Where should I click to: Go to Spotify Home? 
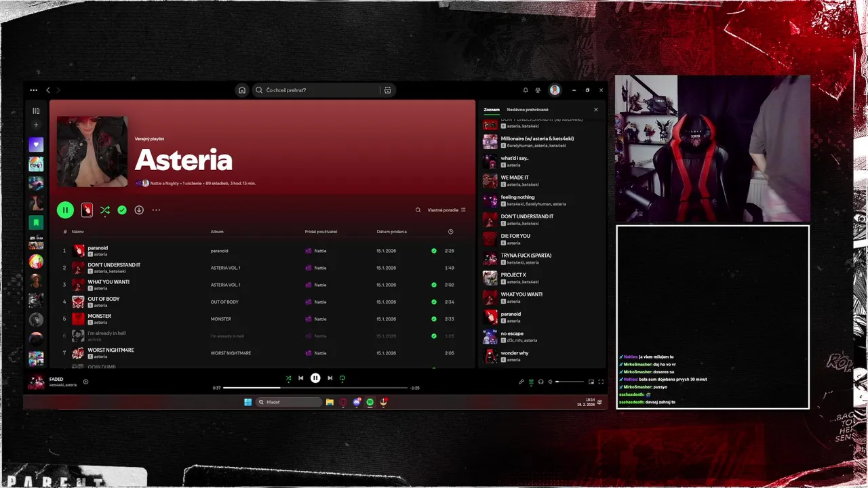click(x=241, y=90)
